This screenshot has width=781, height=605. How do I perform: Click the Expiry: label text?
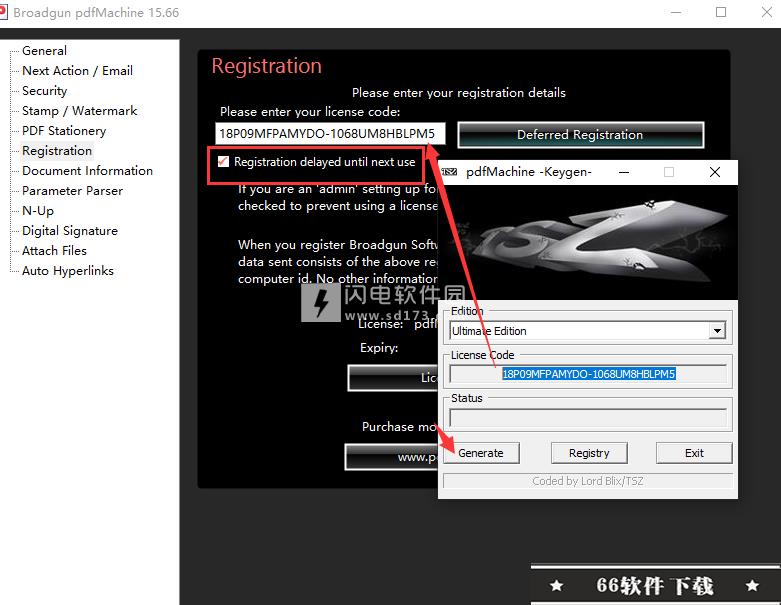tap(379, 348)
